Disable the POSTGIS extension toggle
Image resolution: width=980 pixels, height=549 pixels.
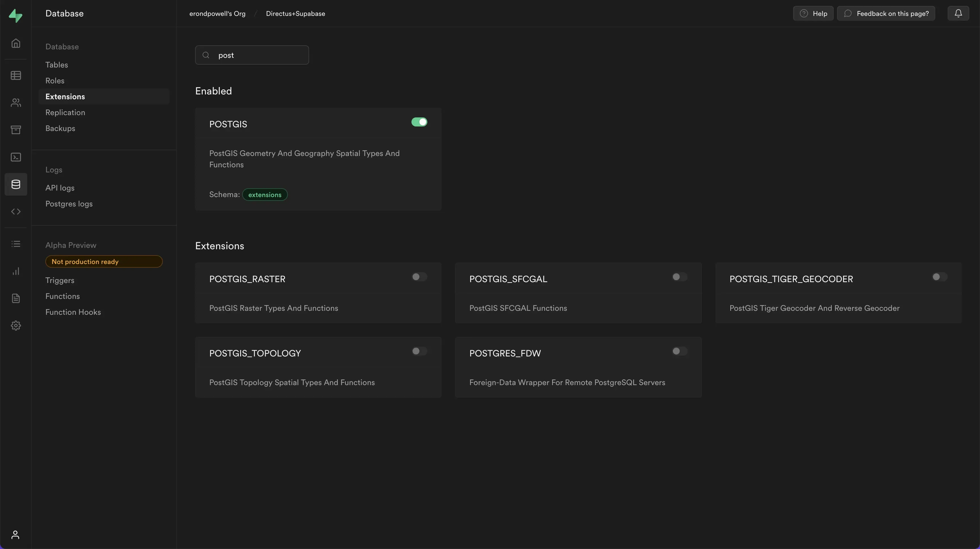click(x=419, y=122)
